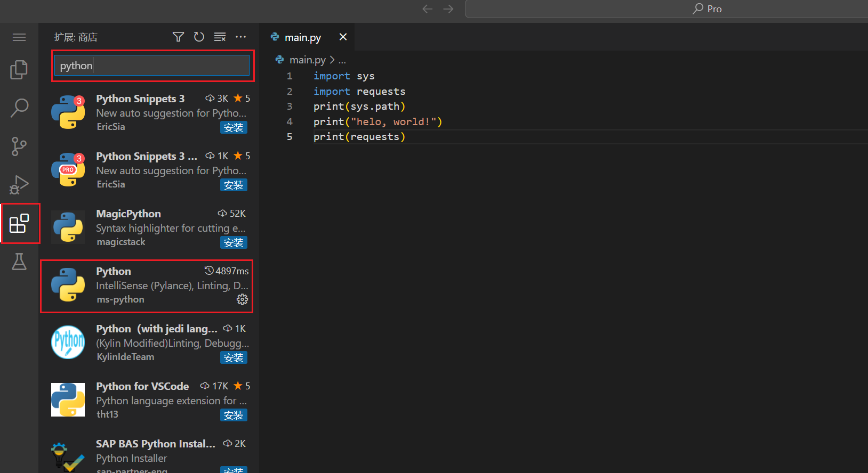Click the "helo, world!" string
The image size is (868, 473).
pyautogui.click(x=394, y=122)
